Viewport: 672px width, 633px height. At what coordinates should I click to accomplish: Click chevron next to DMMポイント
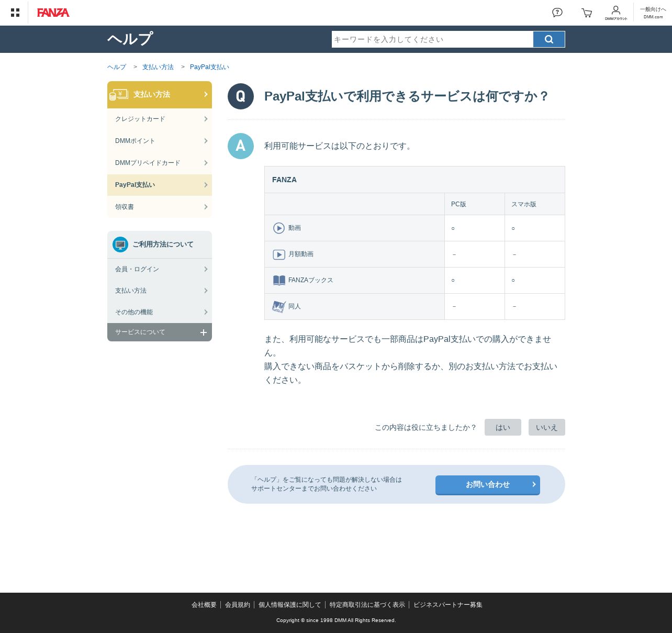(206, 141)
